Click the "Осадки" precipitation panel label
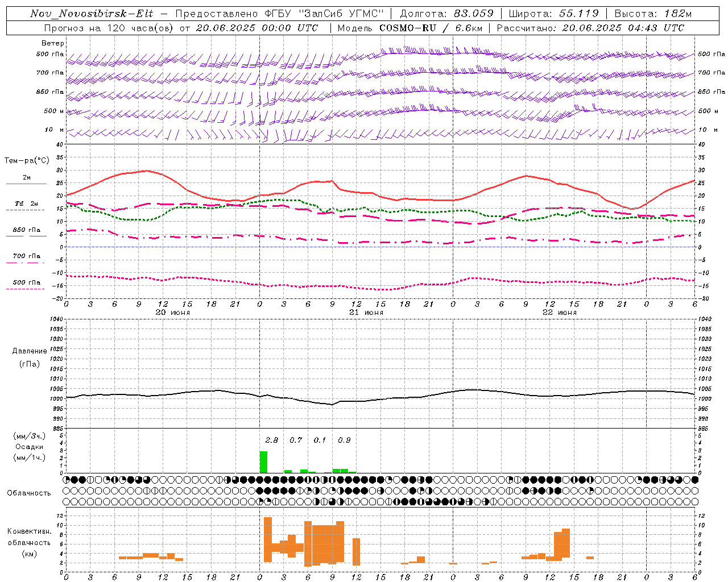 (x=30, y=447)
